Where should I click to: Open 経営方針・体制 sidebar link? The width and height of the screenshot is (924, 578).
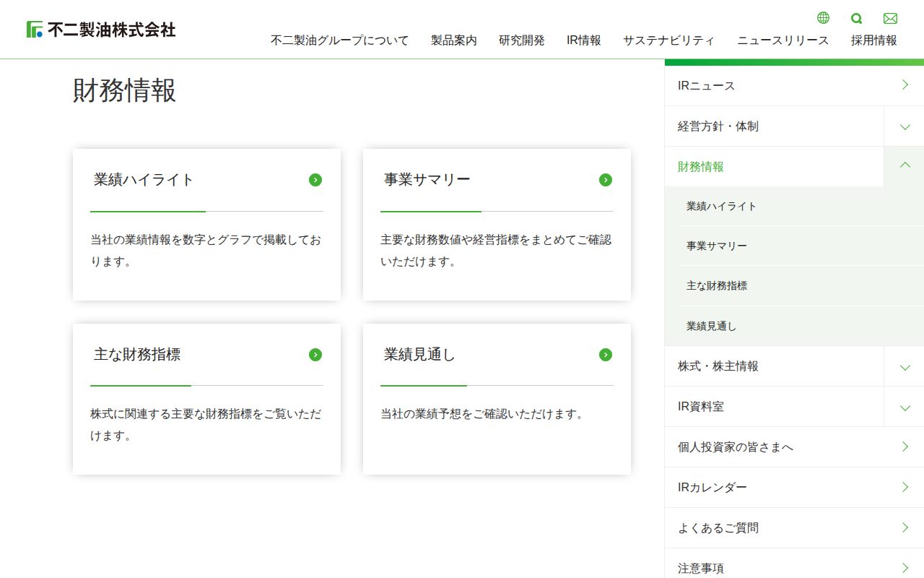coord(774,126)
